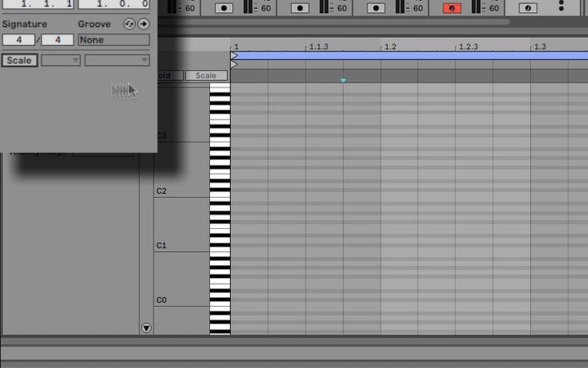Click the commit groove arrow icon
Viewport: 588px width, 368px height.
[x=143, y=25]
